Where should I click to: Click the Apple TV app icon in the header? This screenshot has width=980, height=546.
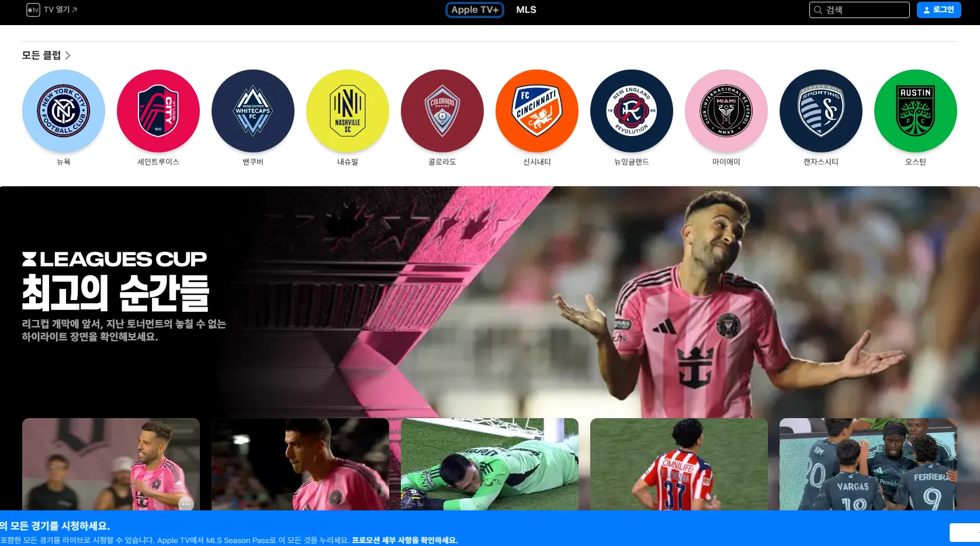[x=33, y=10]
